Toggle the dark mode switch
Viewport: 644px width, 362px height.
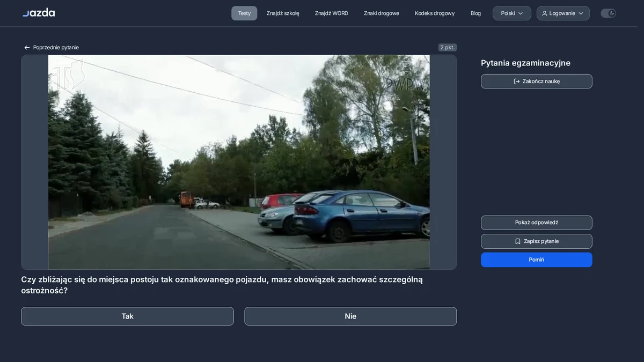pyautogui.click(x=608, y=13)
